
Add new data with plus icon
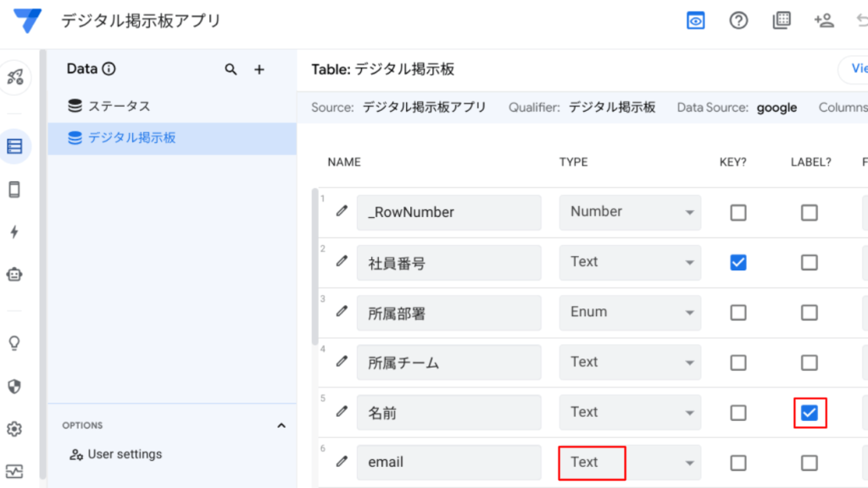point(259,69)
